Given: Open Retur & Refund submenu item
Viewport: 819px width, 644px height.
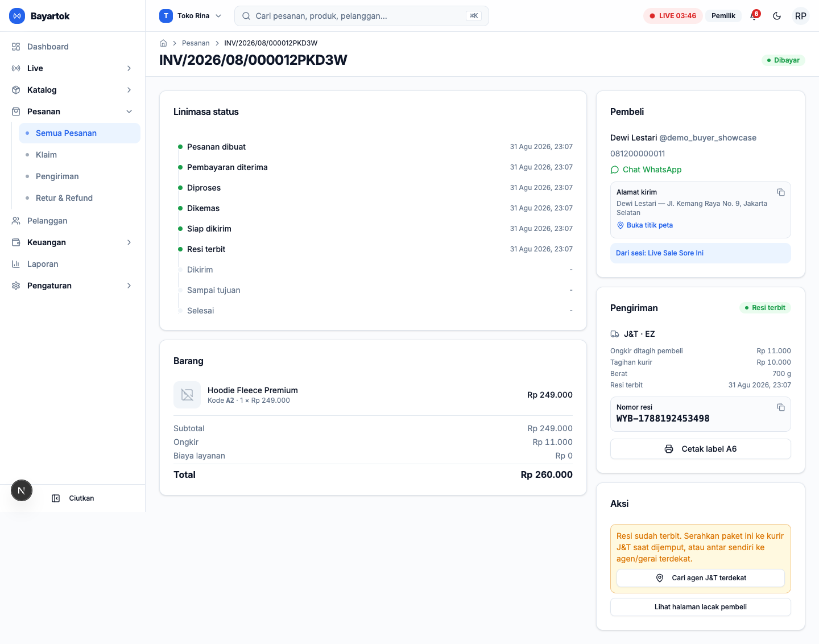Looking at the screenshot, I should [80, 198].
